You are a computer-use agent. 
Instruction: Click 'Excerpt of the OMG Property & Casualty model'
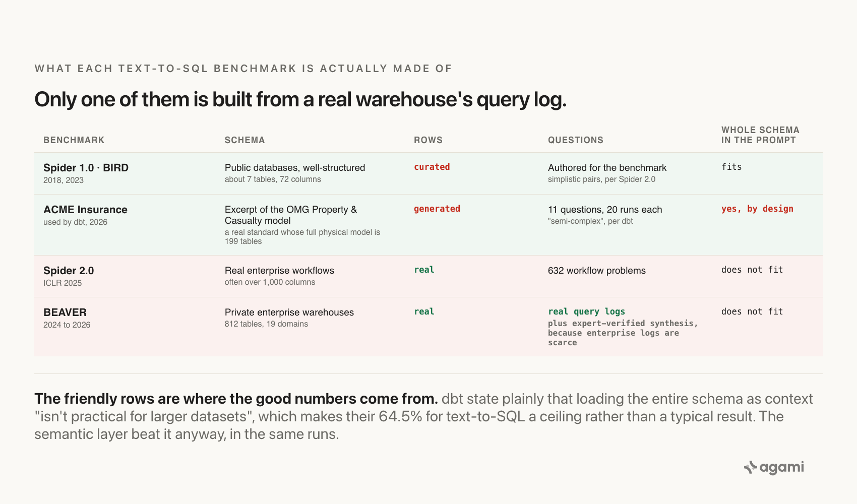[x=291, y=215]
